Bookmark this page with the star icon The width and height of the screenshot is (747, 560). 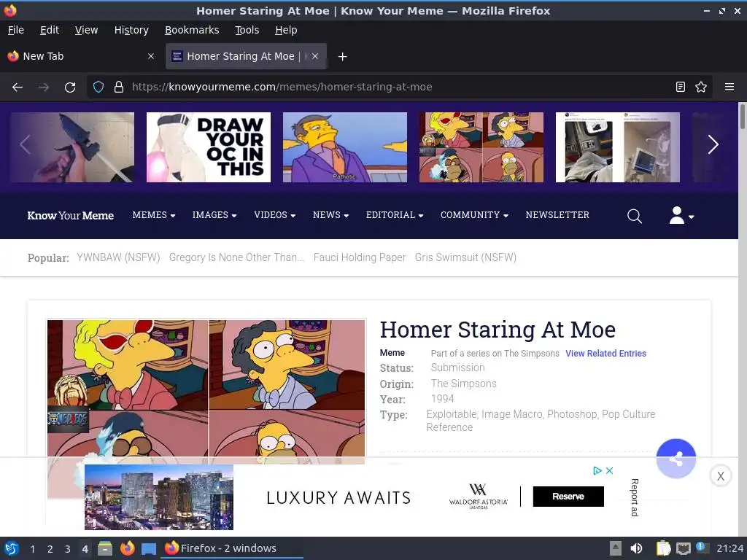click(701, 87)
